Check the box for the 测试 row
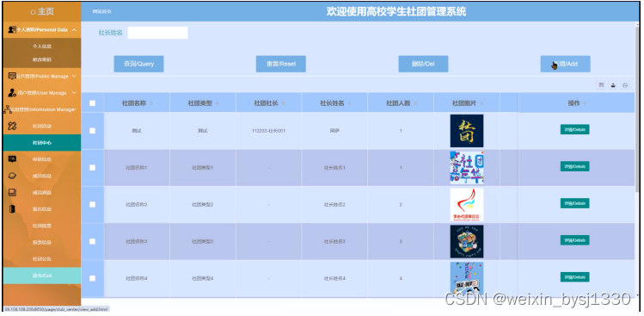This screenshot has width=644, height=316. pyautogui.click(x=92, y=130)
